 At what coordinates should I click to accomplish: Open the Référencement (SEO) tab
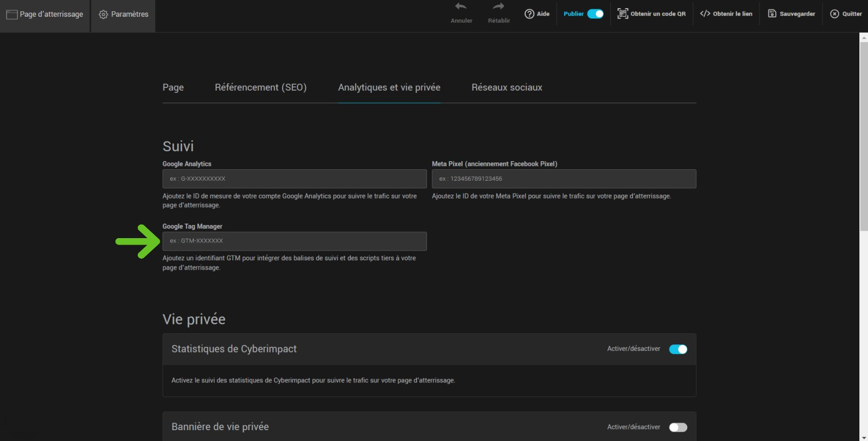tap(260, 87)
